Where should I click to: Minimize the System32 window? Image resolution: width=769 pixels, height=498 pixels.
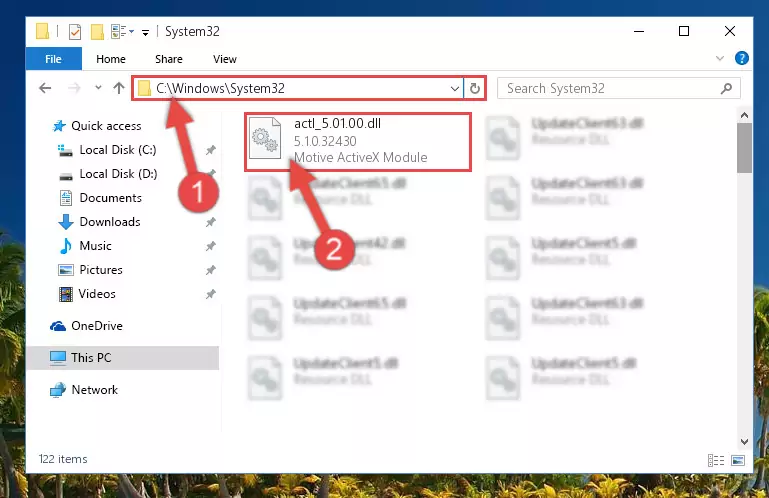(639, 31)
